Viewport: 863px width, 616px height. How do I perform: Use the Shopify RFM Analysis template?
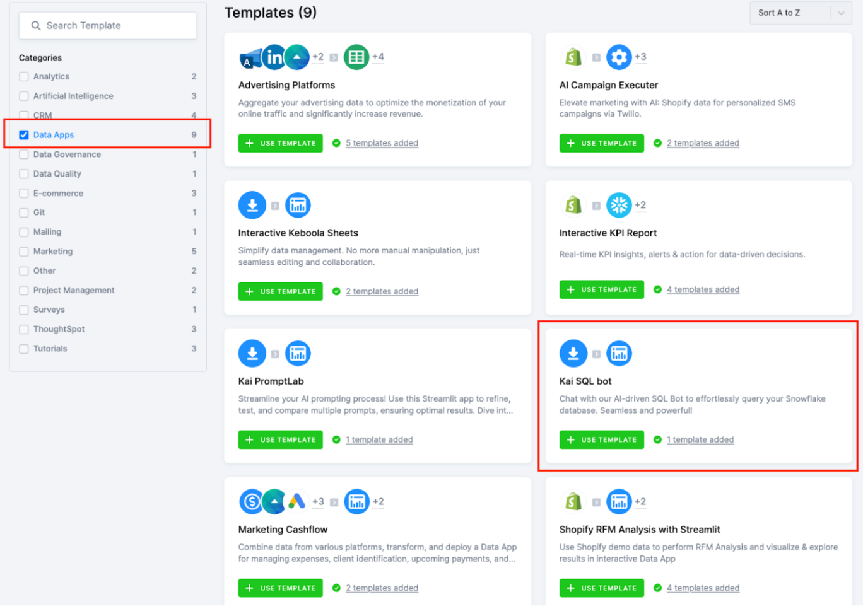[602, 588]
